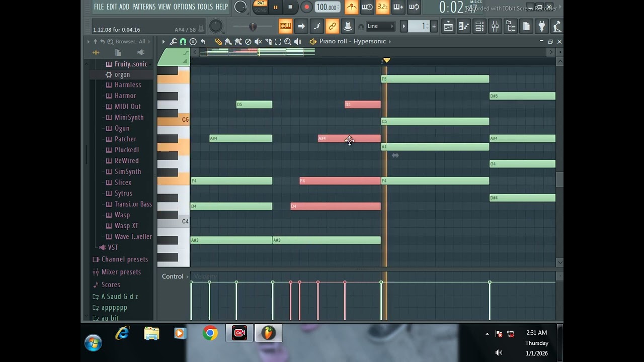Expand the Scores folder

[111, 285]
